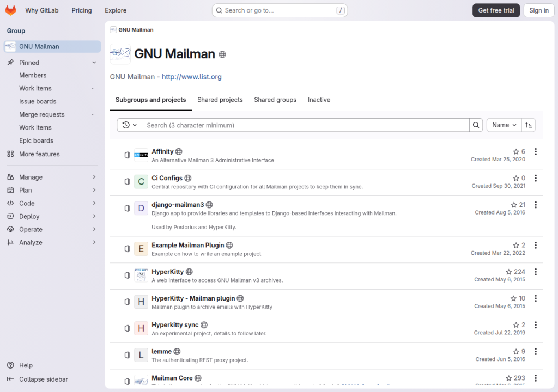Select GNU Mailman group in sidebar
Screen dimensions: 558x392
pyautogui.click(x=52, y=47)
